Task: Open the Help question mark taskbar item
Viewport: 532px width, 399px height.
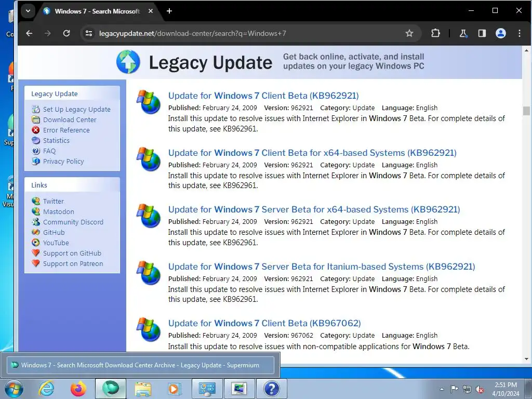Action: pos(271,389)
